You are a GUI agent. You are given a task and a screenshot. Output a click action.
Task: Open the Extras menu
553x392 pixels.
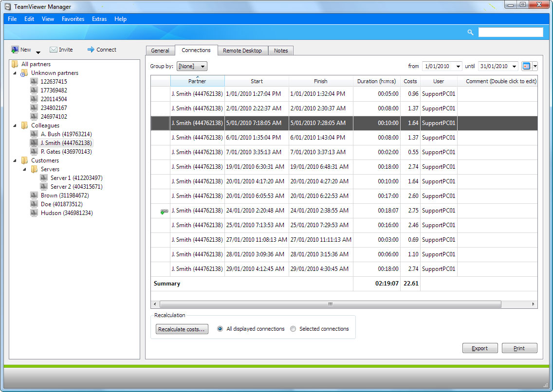pyautogui.click(x=99, y=19)
